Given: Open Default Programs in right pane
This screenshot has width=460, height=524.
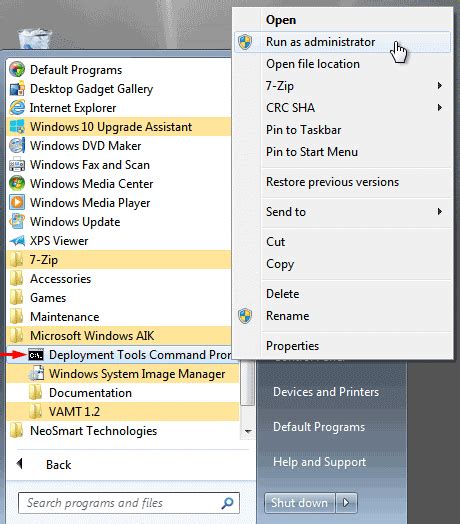Looking at the screenshot, I should 319,427.
